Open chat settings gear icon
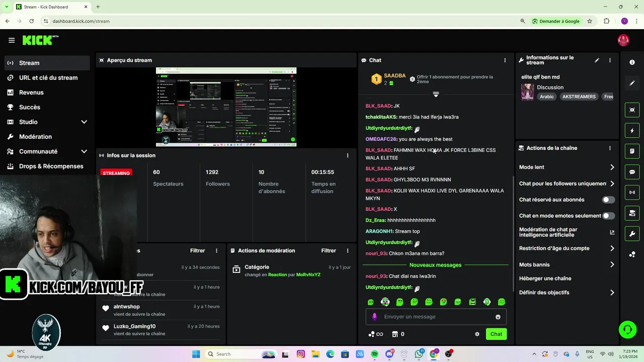 tap(477, 334)
